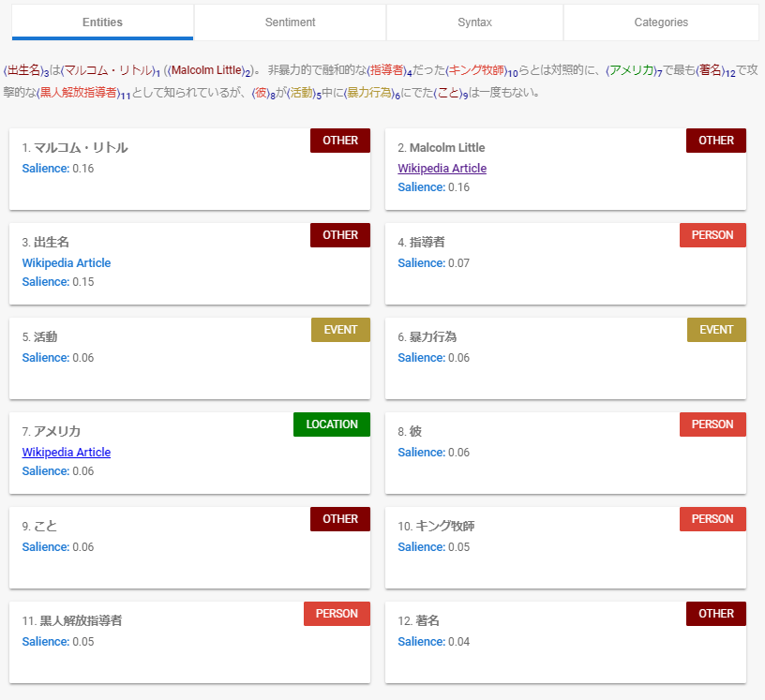Open Wikipedia Article link for Malcolm Little
Screen dimensions: 765x700
point(442,169)
